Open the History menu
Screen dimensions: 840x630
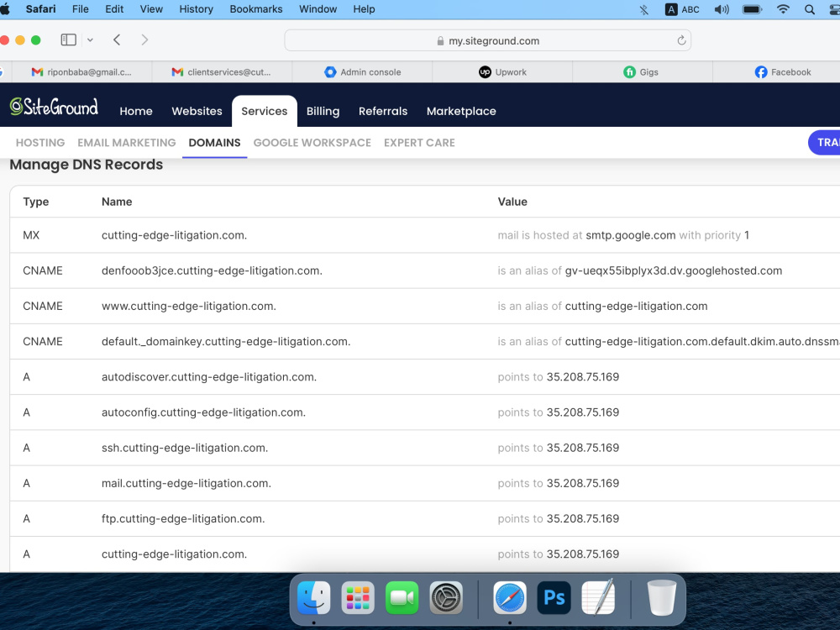click(196, 9)
